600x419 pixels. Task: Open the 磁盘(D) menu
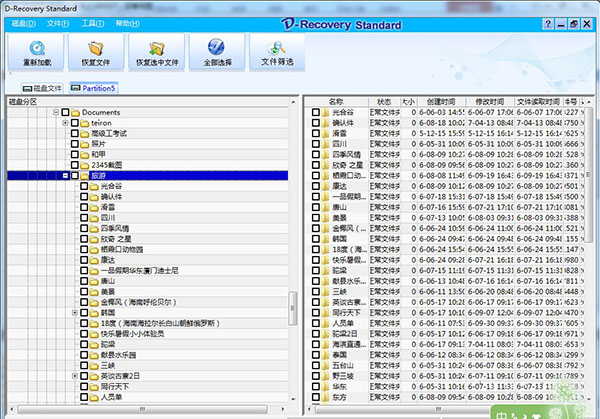[x=24, y=23]
